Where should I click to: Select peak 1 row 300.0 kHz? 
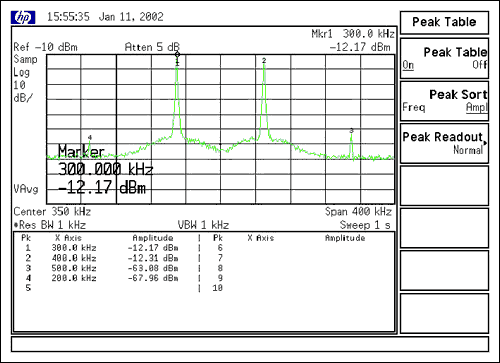pyautogui.click(x=102, y=248)
